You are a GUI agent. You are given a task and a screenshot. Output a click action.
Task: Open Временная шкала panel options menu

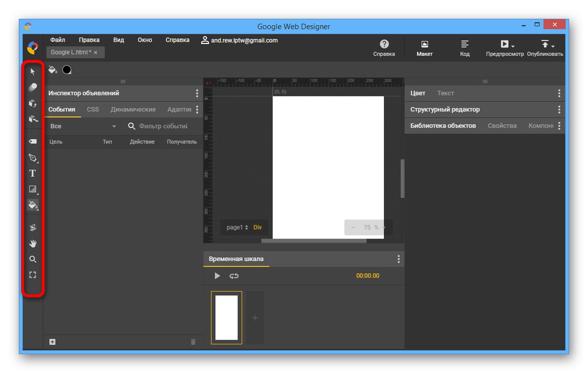tap(398, 259)
